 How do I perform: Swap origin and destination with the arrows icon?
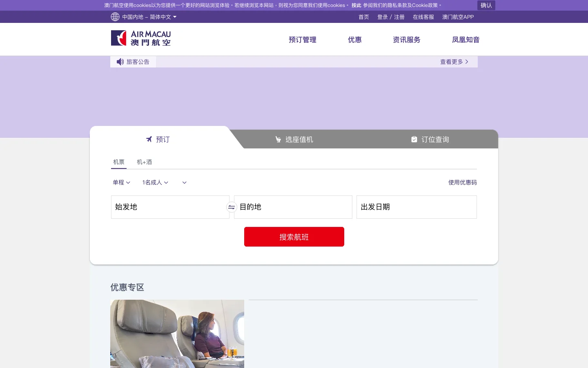coord(232,207)
